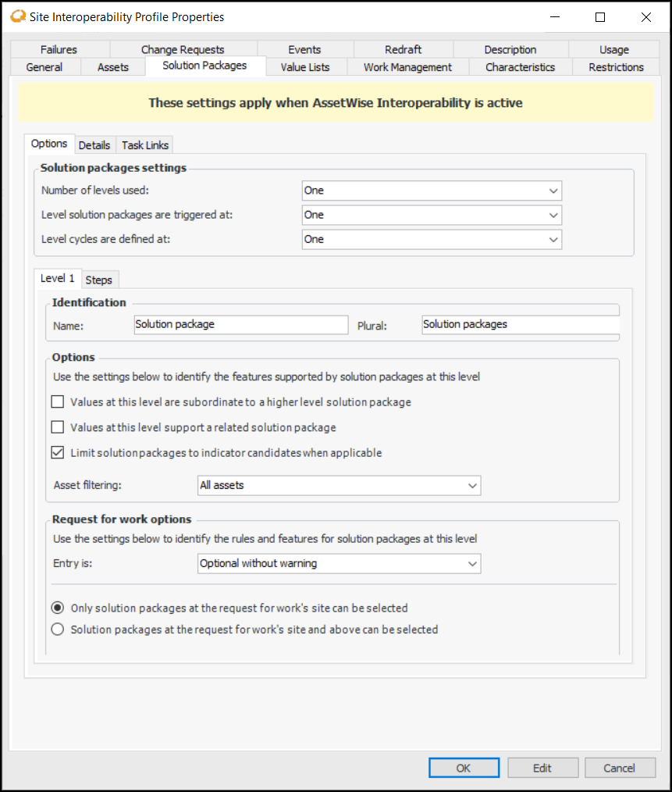
Task: Confirm with the OK button
Action: tap(464, 768)
